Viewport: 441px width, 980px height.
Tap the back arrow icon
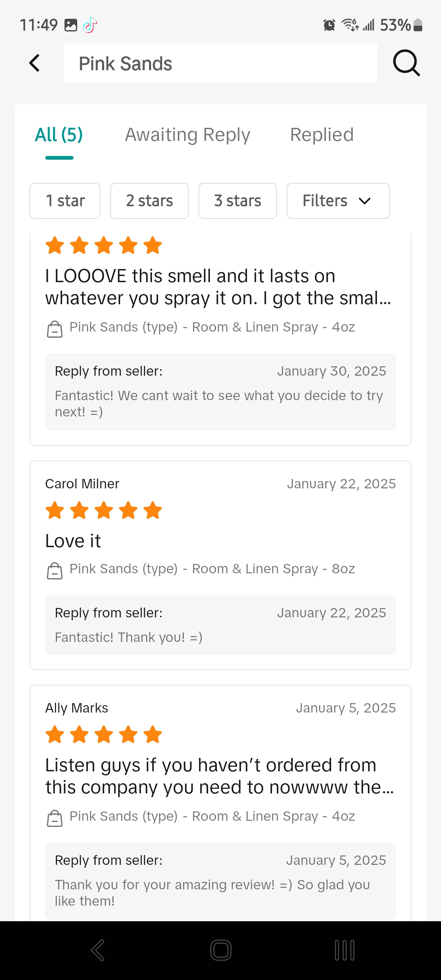[x=35, y=63]
